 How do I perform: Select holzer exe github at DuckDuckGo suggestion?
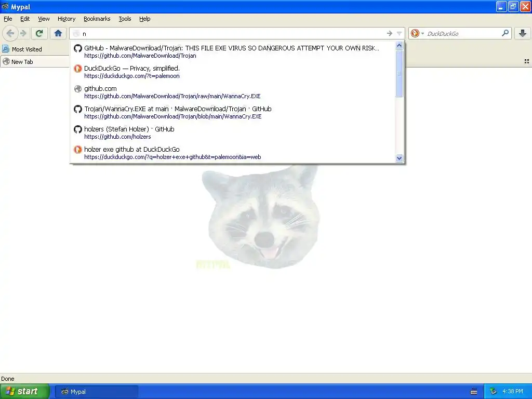tap(233, 153)
